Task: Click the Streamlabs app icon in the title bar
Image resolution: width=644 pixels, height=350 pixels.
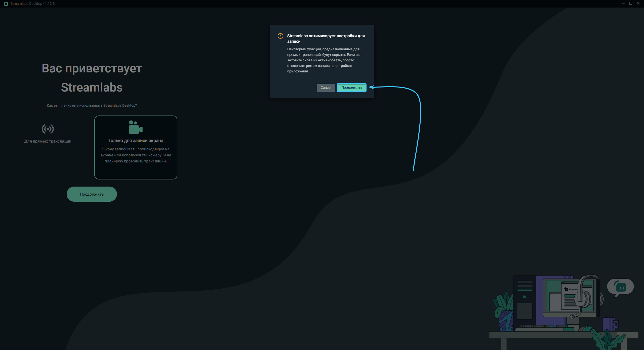Action: click(6, 4)
